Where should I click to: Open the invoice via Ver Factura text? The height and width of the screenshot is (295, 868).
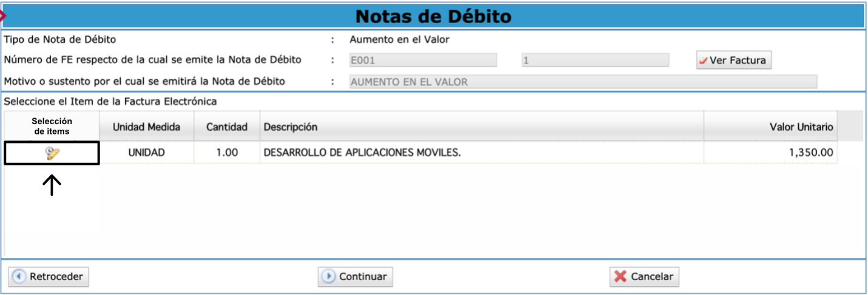click(738, 61)
